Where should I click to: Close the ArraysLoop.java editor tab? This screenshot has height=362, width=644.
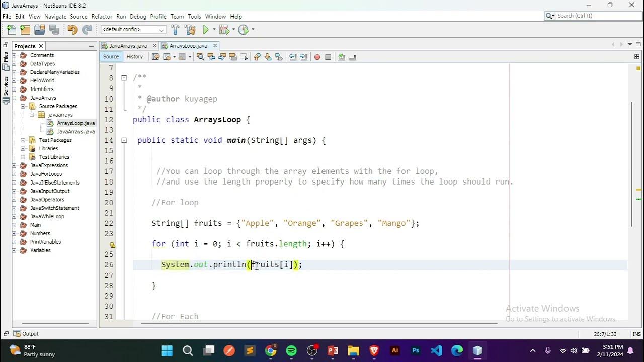(215, 46)
